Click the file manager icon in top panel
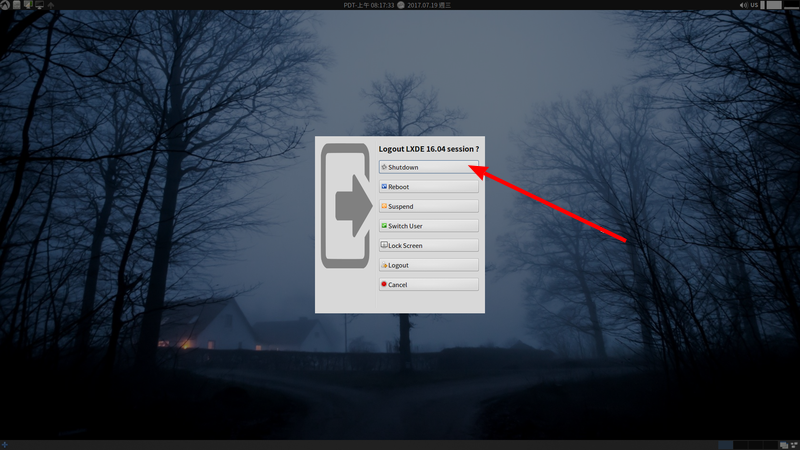This screenshot has width=800, height=450. click(16, 5)
